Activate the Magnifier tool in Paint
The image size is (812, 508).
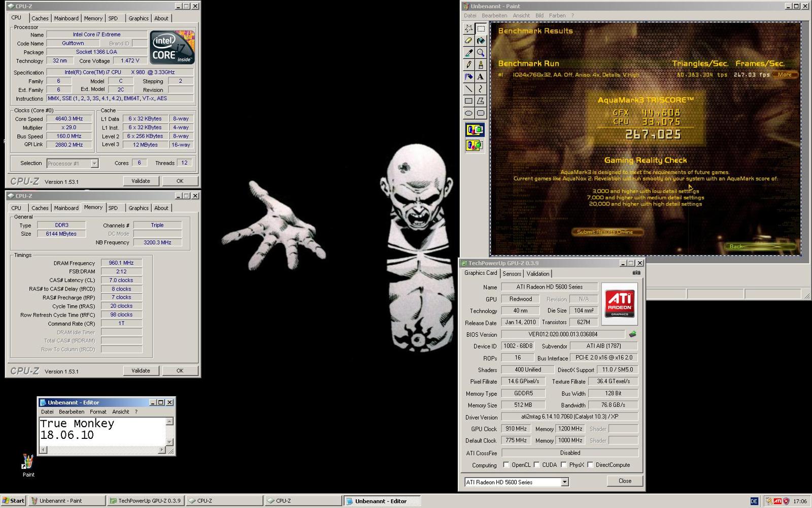click(481, 53)
